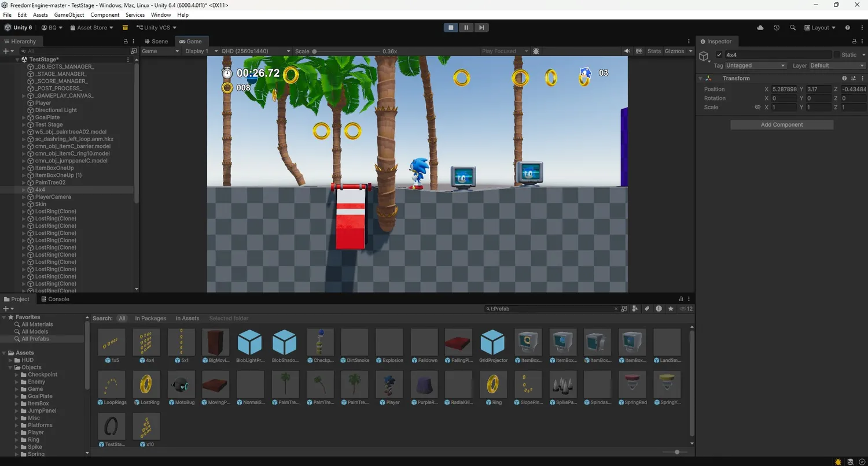Click the Search icon in top toolbar
Image resolution: width=868 pixels, height=466 pixels.
(x=793, y=28)
